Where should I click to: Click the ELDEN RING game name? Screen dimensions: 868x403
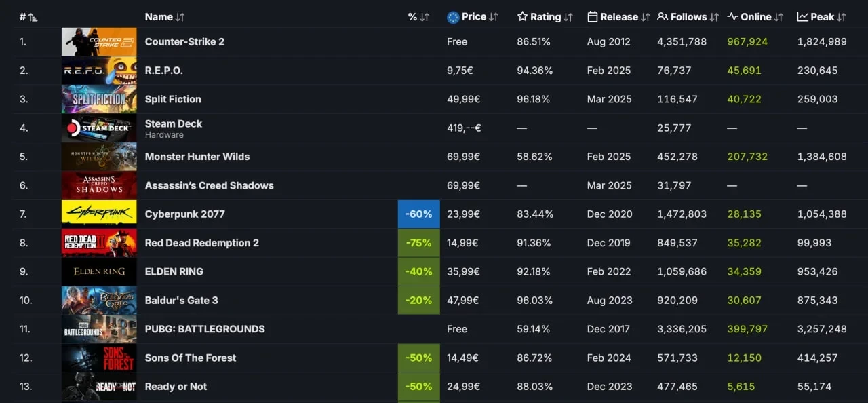click(174, 271)
